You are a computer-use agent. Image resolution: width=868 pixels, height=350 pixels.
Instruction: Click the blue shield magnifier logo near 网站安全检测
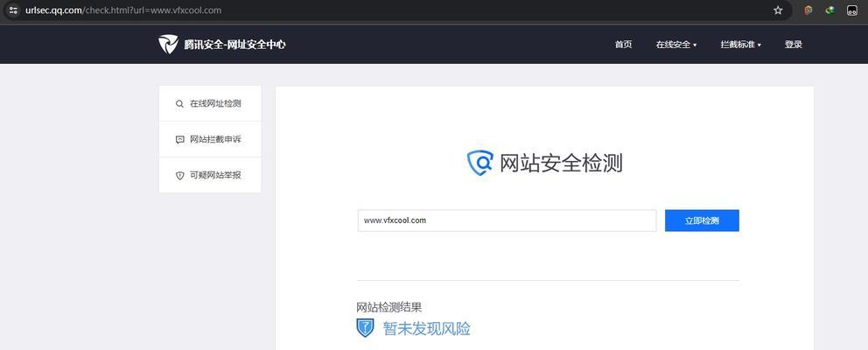pos(479,163)
